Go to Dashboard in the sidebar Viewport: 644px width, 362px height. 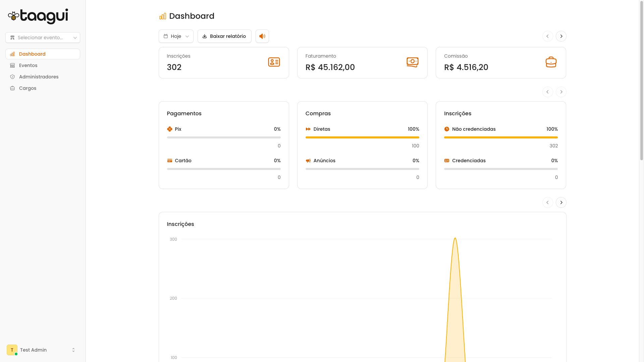(43, 54)
